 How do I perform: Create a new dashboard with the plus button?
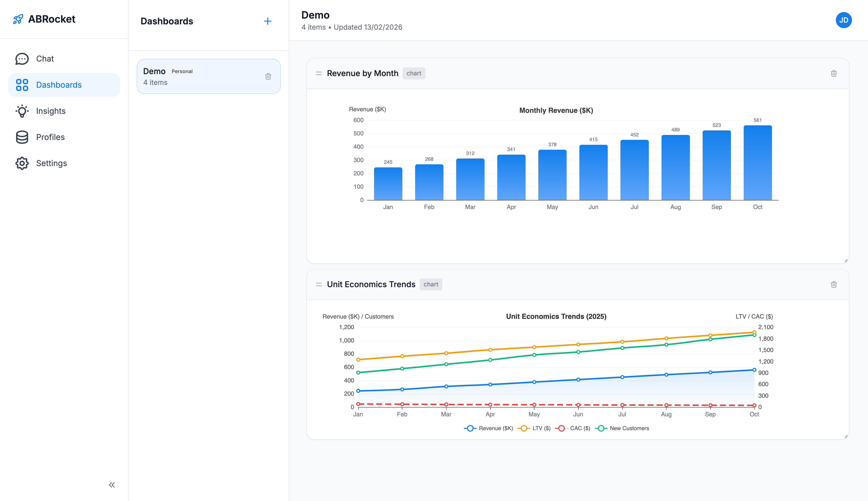pos(268,21)
